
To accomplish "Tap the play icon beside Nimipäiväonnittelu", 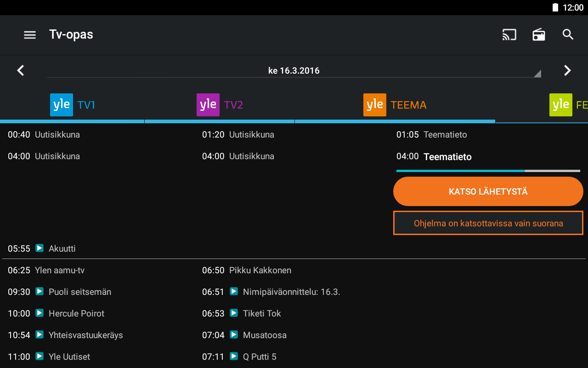I will [234, 291].
